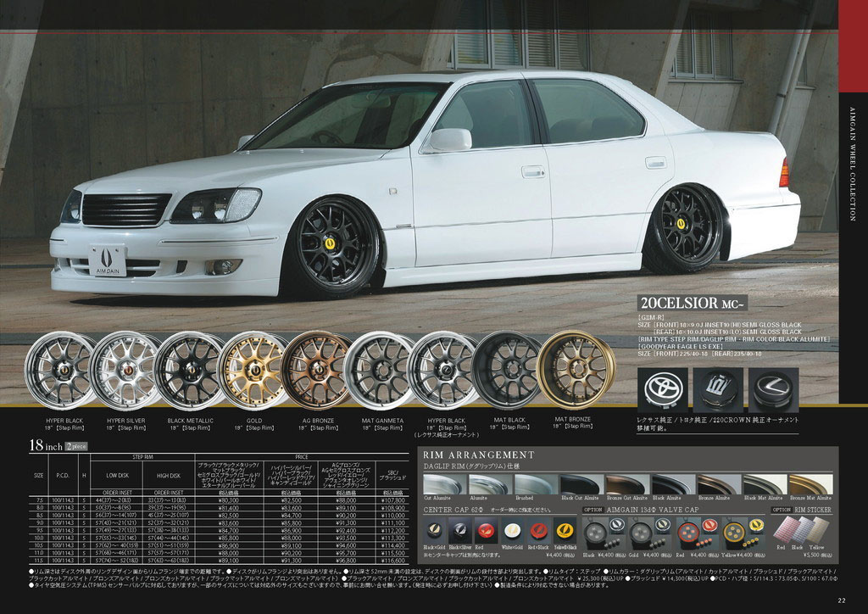Click the "AIMGAIN WHEEL COLLECTION" vertical side text
This screenshot has height=614, width=868.
[853, 165]
